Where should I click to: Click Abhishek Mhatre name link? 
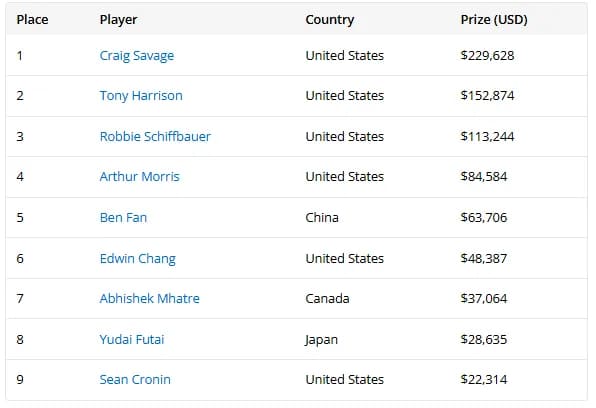149,298
